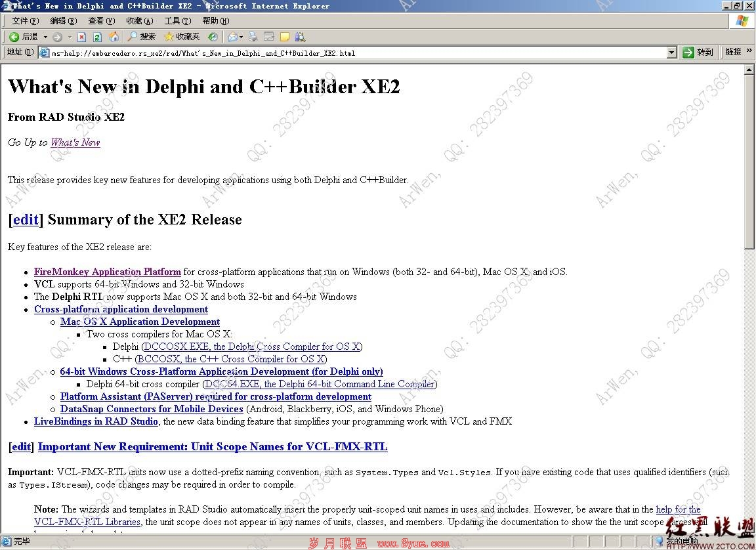Click the History clock icon
The width and height of the screenshot is (756, 550).
pos(213,37)
